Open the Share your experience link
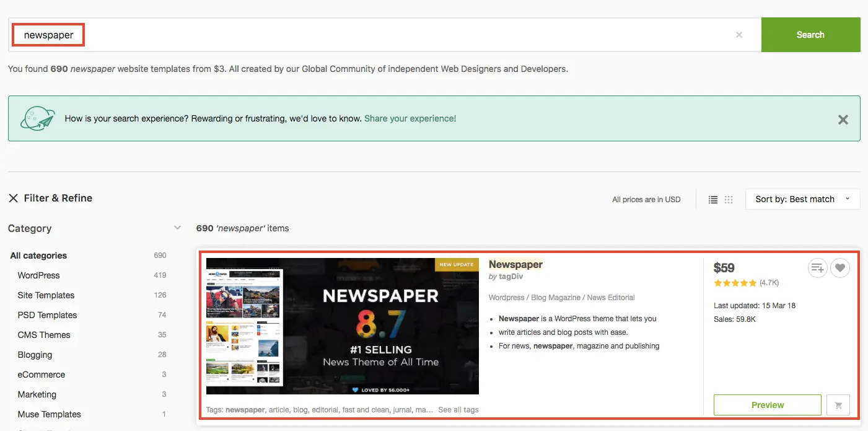The width and height of the screenshot is (868, 431). tap(410, 118)
